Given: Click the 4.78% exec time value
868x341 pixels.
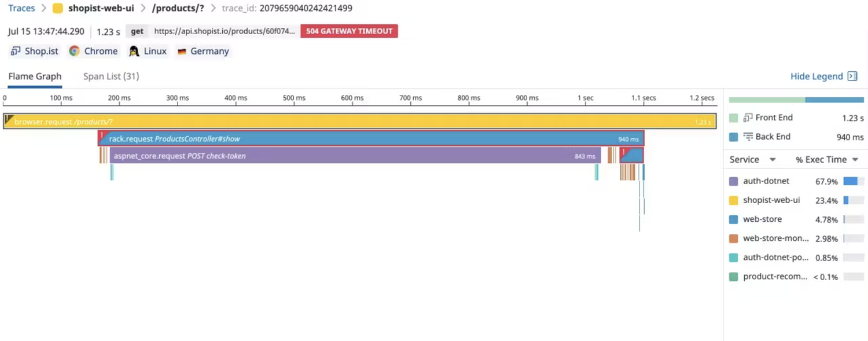Looking at the screenshot, I should (x=826, y=220).
